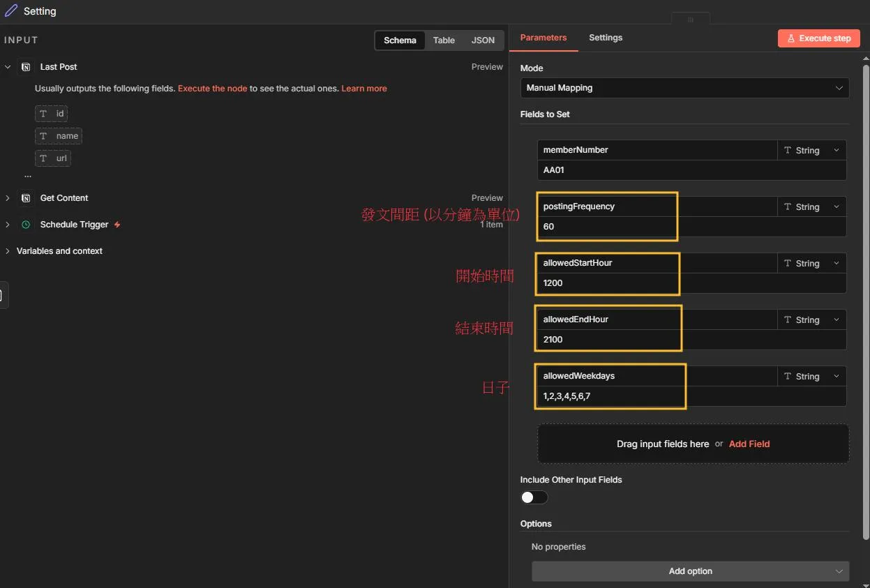Screen dimensions: 870x588
Task: Click the text type icon on url field
Action: (43, 158)
